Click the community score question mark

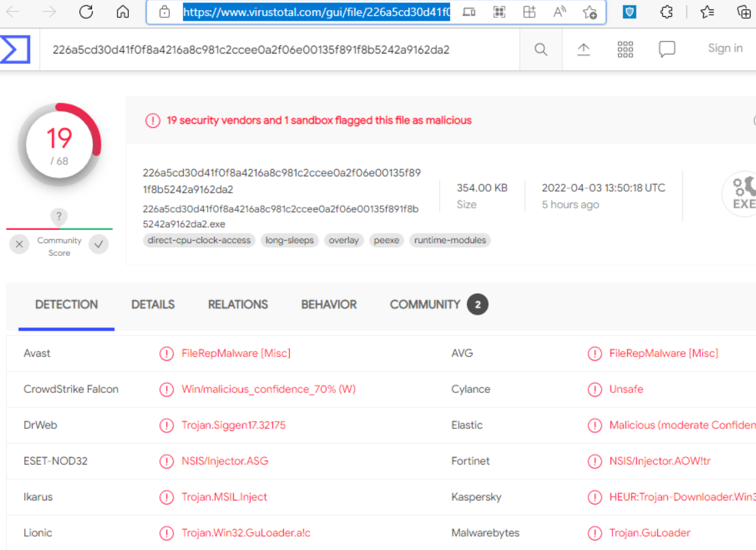(59, 217)
